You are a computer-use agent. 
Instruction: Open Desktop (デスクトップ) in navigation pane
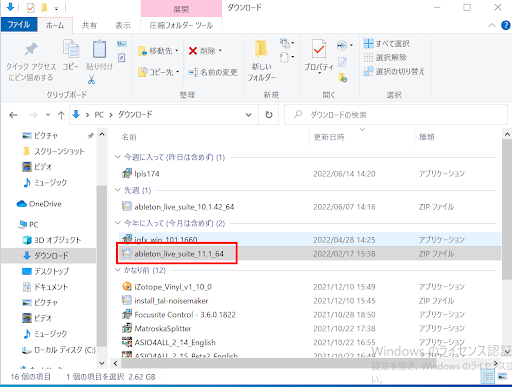point(45,271)
